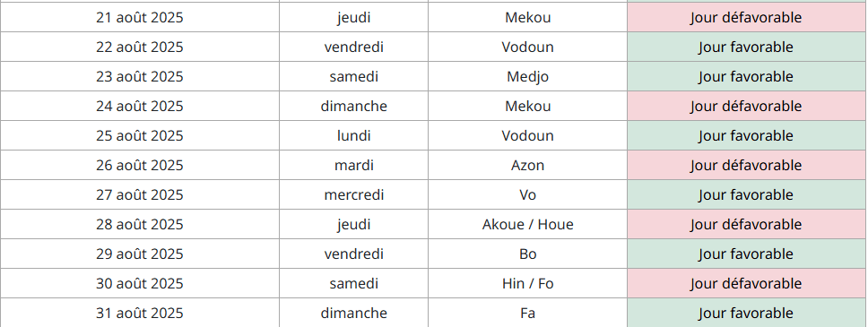
Task: Select the Hin / Fo cell
Action: 527,284
